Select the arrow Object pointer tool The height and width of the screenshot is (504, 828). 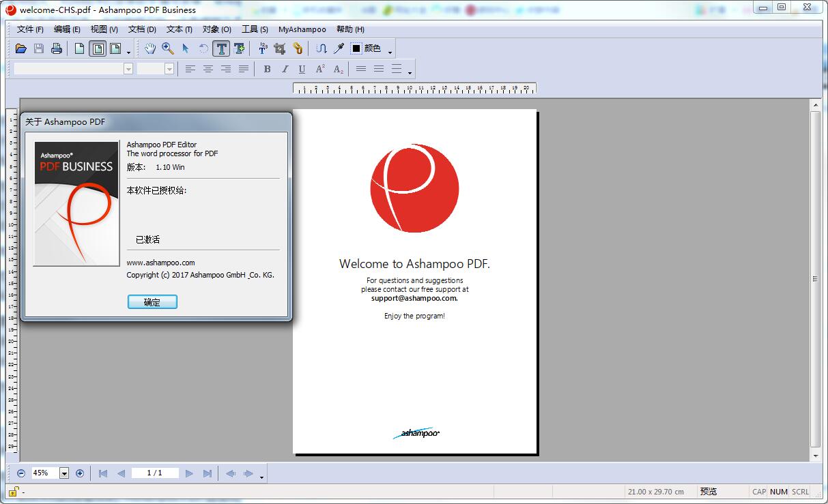click(x=186, y=48)
